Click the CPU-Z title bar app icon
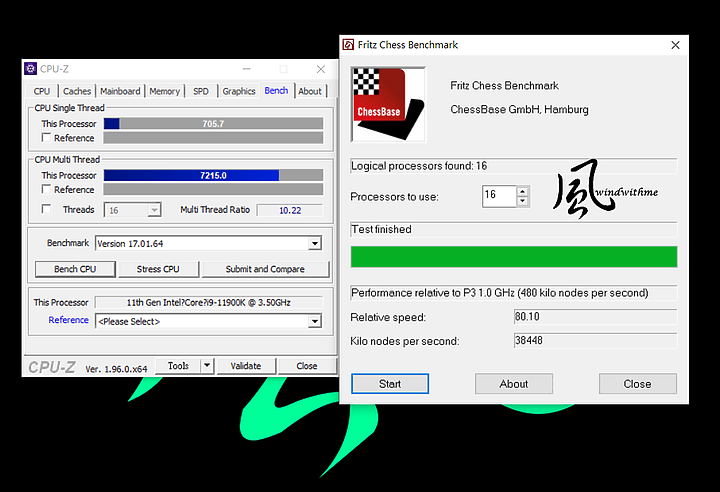Viewport: 720px width, 492px height. tap(31, 69)
